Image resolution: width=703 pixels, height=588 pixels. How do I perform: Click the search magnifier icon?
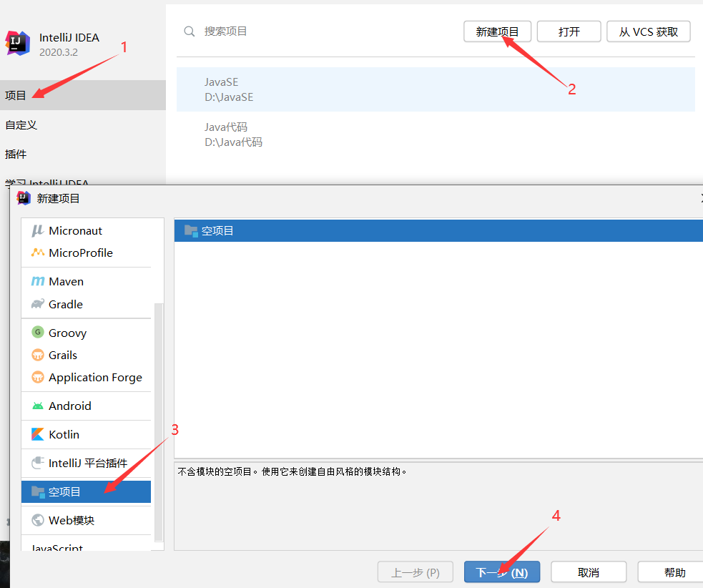[x=190, y=31]
